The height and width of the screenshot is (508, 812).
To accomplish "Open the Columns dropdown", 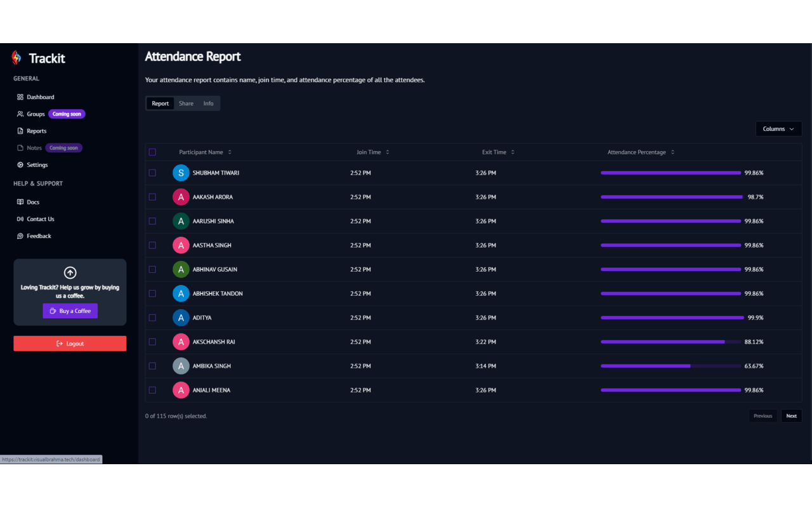I will pos(778,129).
